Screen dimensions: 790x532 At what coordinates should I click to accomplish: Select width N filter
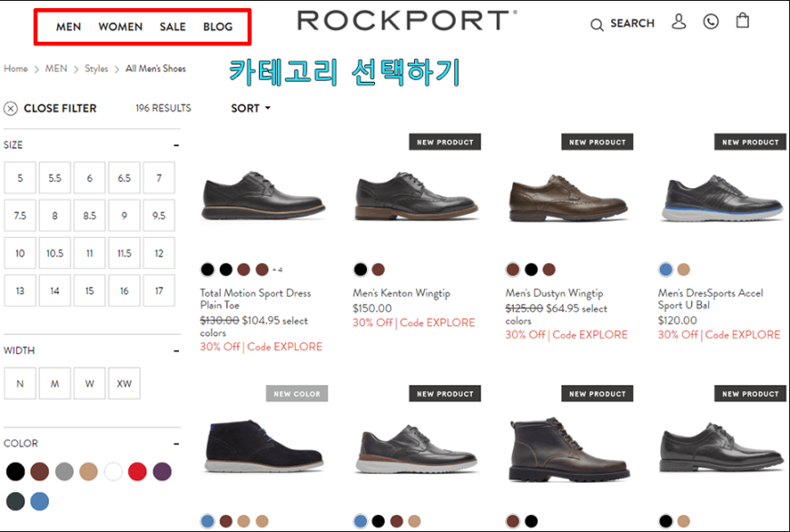point(20,383)
